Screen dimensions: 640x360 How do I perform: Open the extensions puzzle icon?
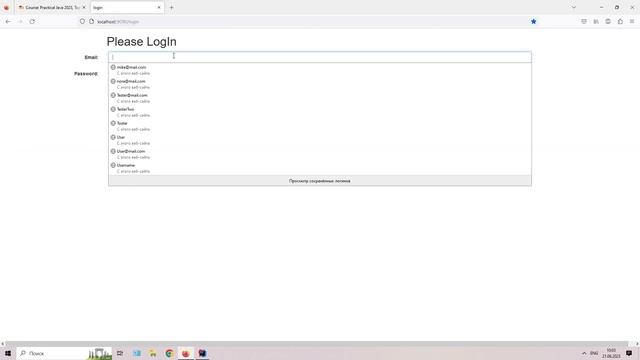coord(620,22)
